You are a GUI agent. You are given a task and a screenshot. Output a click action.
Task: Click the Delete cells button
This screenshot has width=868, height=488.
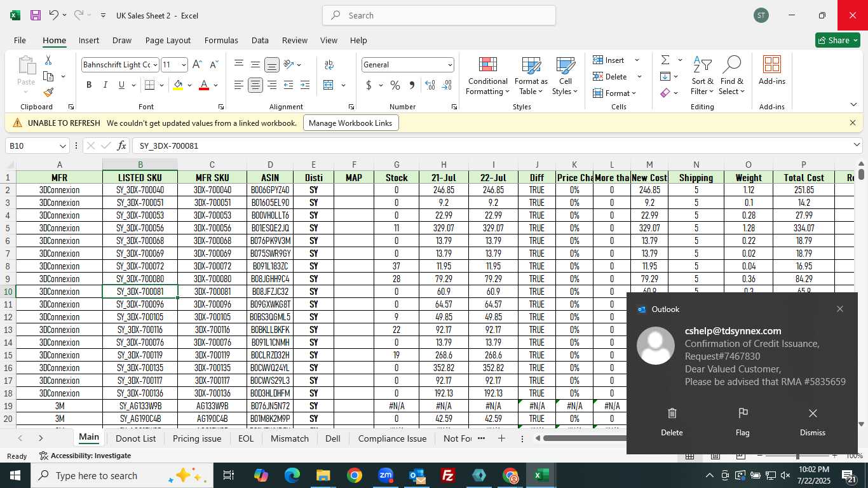[611, 76]
